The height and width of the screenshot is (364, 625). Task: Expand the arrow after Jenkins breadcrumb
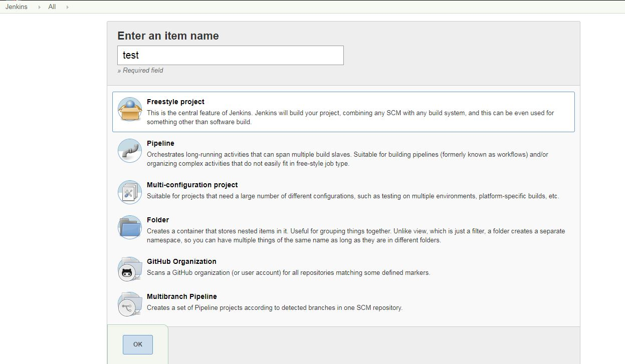(x=40, y=7)
